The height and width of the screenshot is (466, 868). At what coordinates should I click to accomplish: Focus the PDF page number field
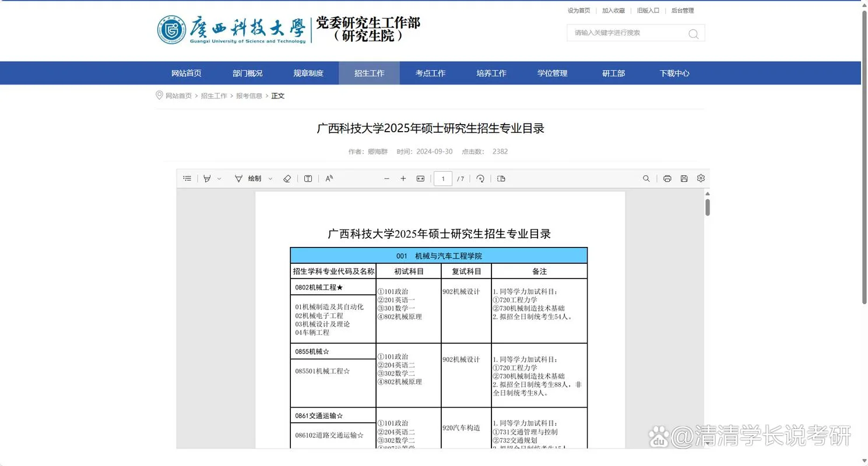pos(443,179)
